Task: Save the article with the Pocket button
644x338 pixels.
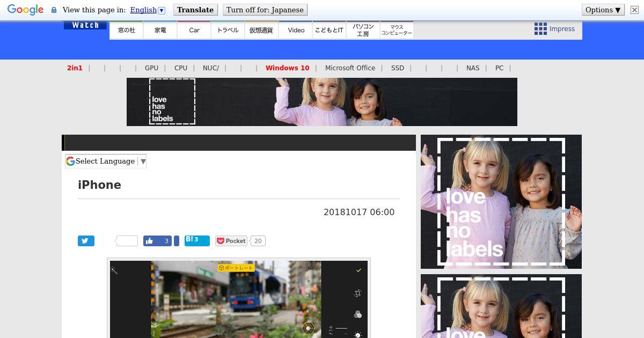Action: tap(231, 241)
